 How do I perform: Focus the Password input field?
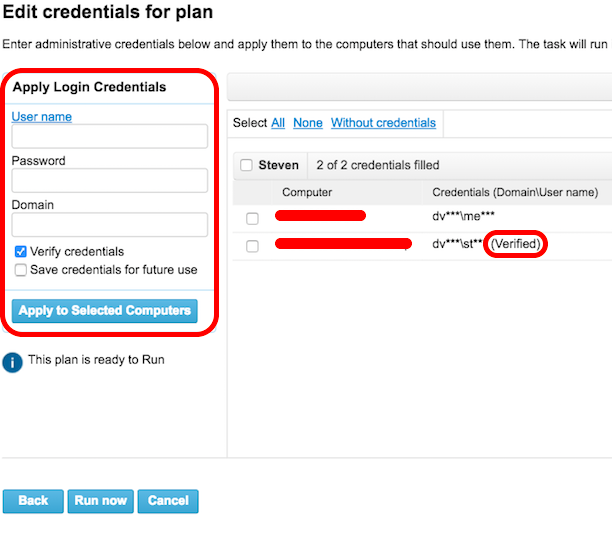pyautogui.click(x=110, y=180)
